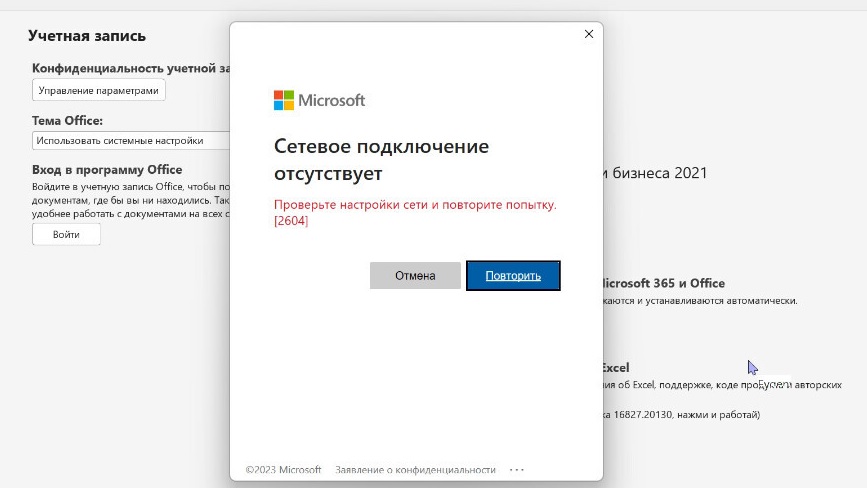867x488 pixels.
Task: Select the error text with code 2604
Action: click(x=415, y=212)
